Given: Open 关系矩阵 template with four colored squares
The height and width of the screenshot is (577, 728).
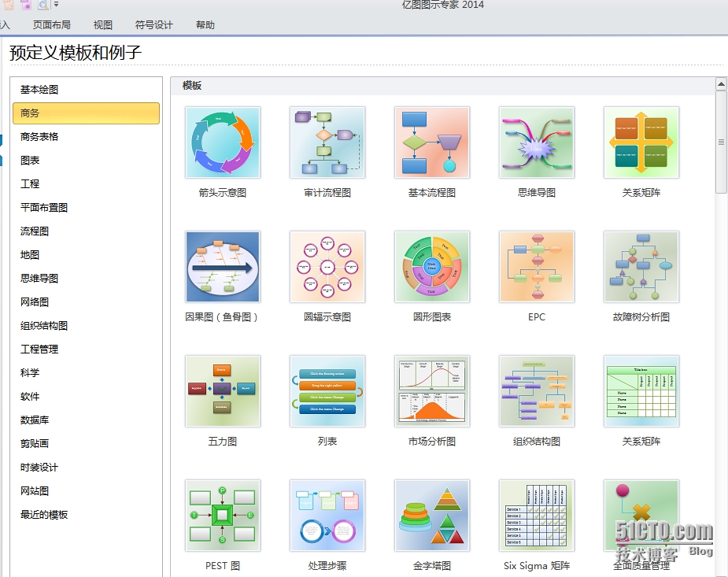Looking at the screenshot, I should [641, 142].
